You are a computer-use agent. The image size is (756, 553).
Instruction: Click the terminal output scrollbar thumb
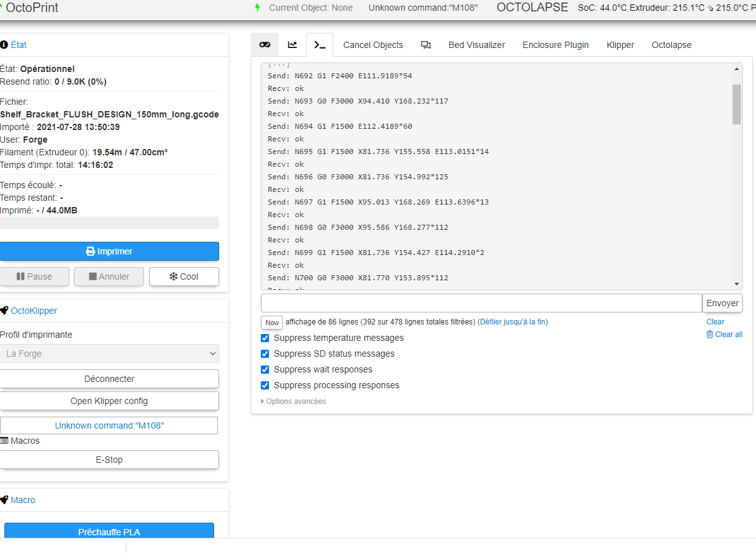point(736,104)
